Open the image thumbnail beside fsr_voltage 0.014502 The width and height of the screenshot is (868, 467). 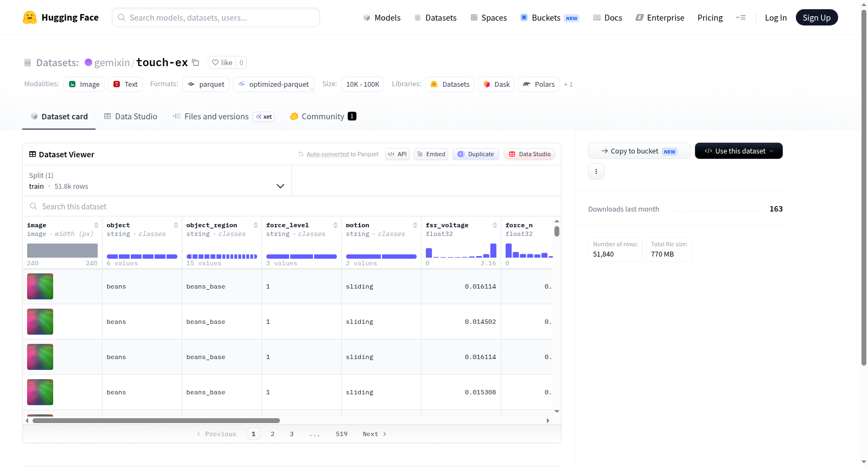[40, 322]
